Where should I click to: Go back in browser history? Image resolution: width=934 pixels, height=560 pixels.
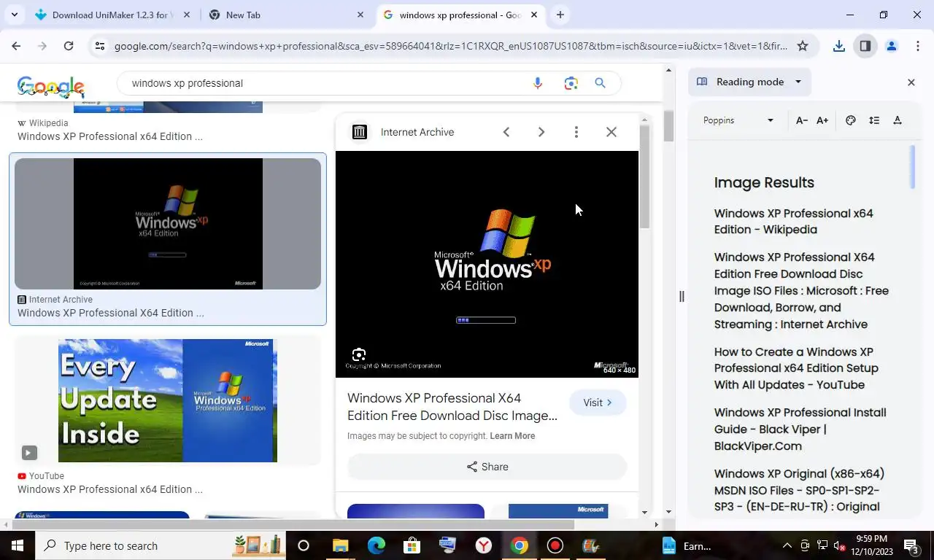click(16, 46)
